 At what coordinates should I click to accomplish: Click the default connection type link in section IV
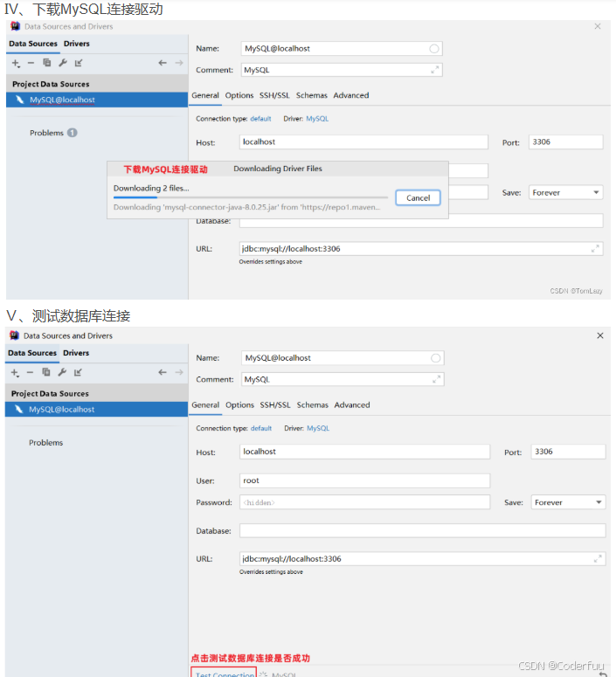tap(260, 119)
